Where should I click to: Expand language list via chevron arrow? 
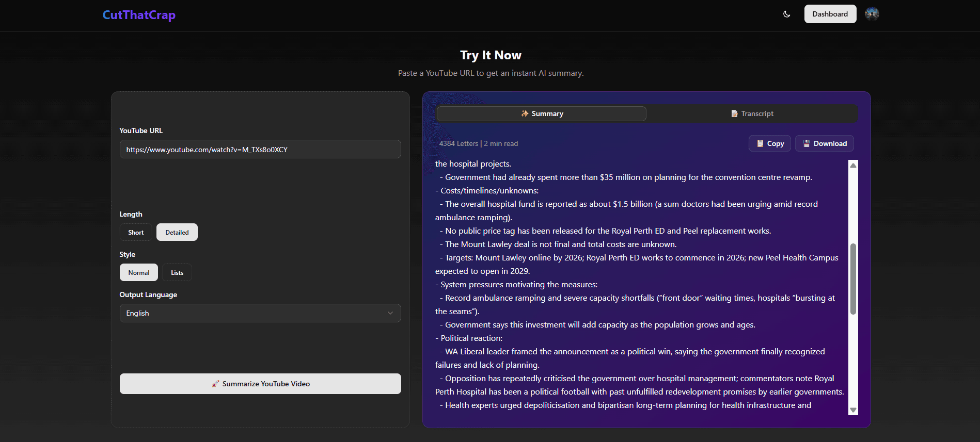click(390, 313)
